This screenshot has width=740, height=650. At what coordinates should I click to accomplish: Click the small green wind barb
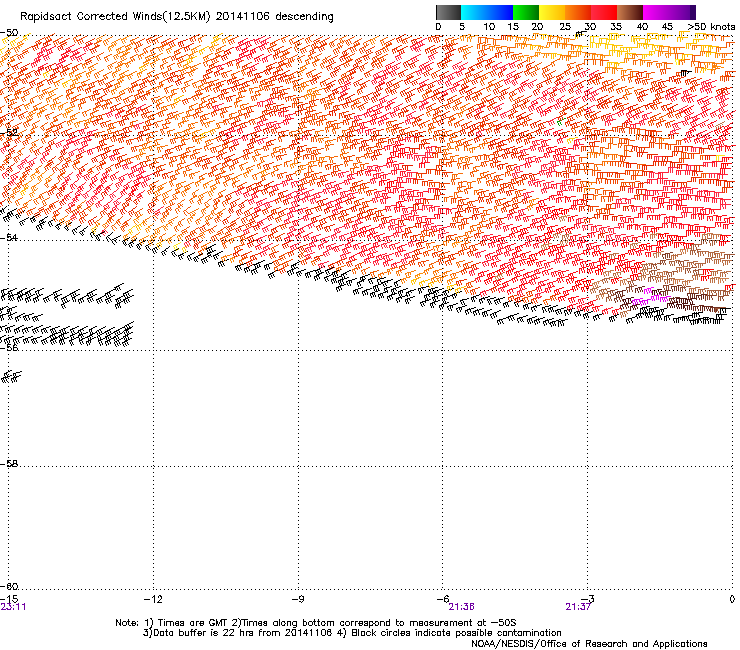pos(559,123)
